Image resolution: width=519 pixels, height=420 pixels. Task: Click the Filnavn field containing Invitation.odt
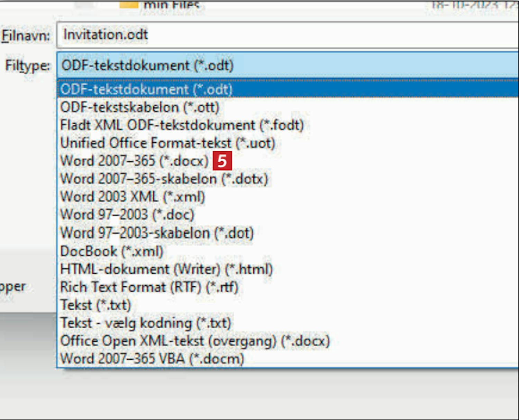pos(288,35)
